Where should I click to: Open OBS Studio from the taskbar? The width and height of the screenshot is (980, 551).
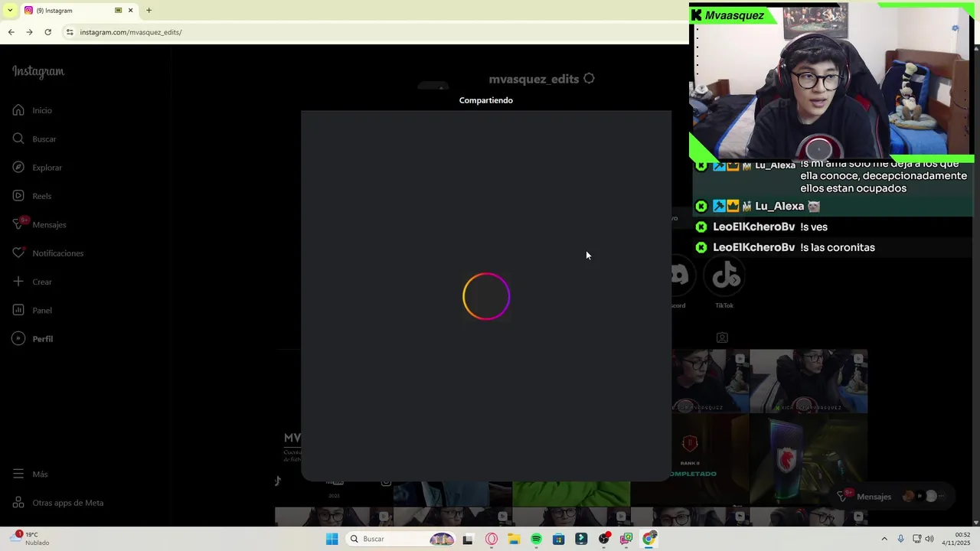coord(604,539)
